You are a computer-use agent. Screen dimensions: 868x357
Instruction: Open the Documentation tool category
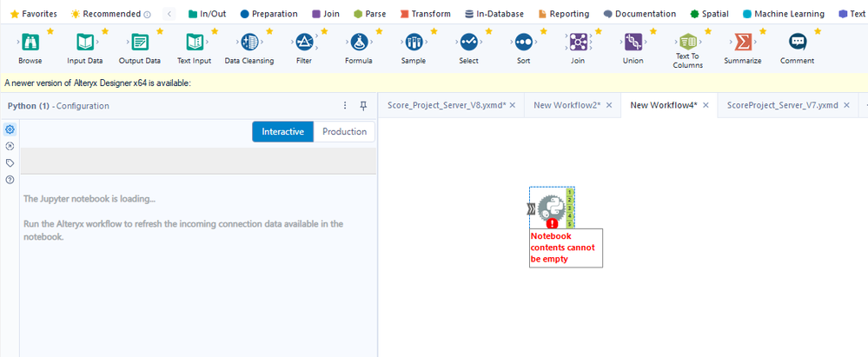(x=640, y=14)
